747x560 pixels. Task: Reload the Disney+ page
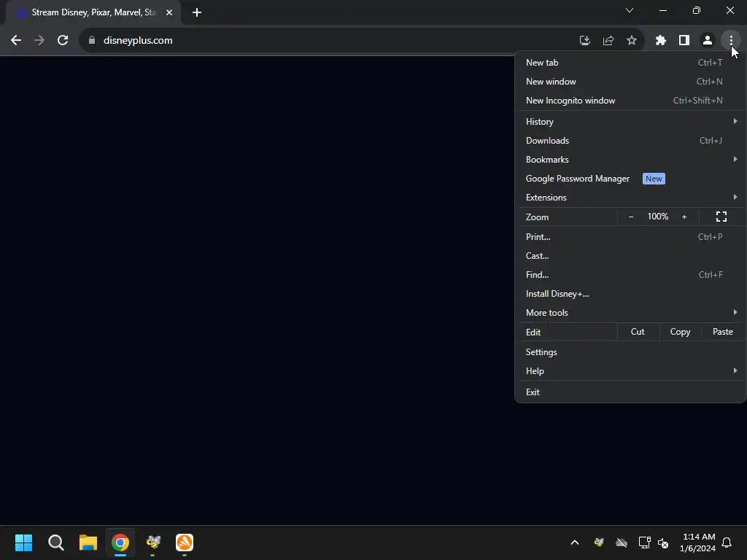coord(63,41)
